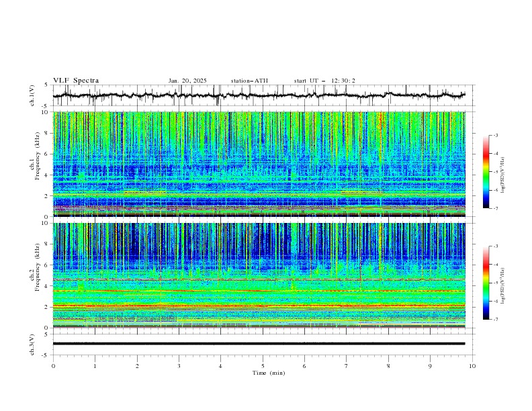Click time axis tick label "10"
The image size is (532, 411).
472,366
